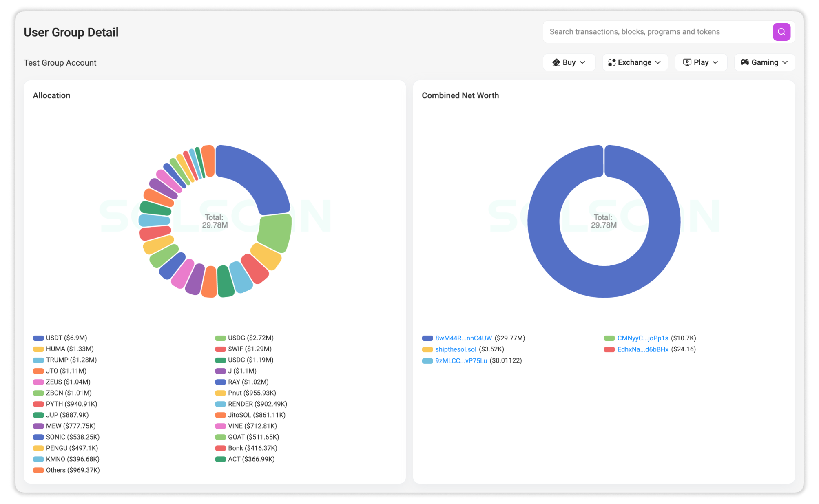The height and width of the screenshot is (504, 819).
Task: Click the EdhxNa...d6bBHx red swatch
Action: tap(609, 349)
